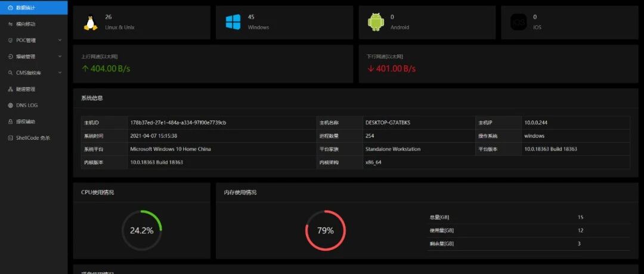The image size is (644, 274).
Task: Click the hostname DESKTOP-G7ATBKS
Action: [388, 122]
